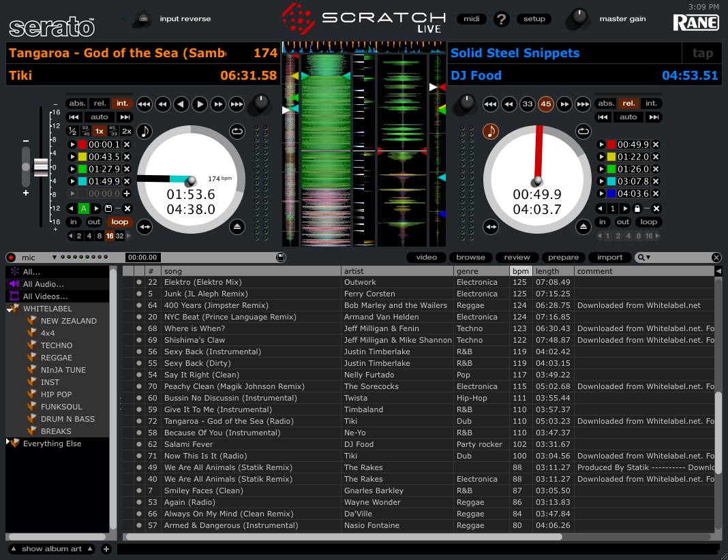Viewport: 728px width, 560px height.
Task: Select int. mode on left deck
Action: [122, 104]
